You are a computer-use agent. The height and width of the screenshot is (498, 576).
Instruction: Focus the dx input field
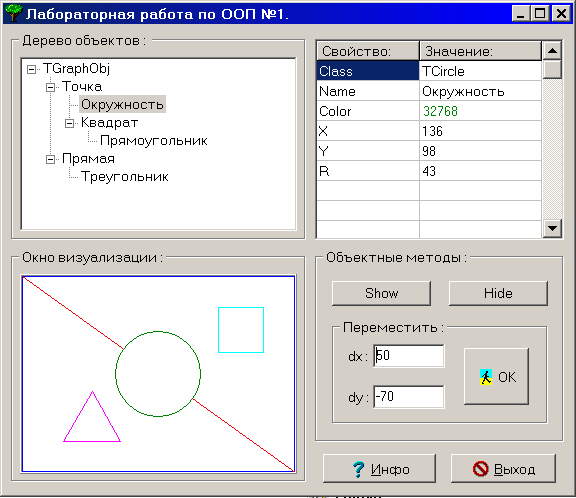pyautogui.click(x=408, y=356)
